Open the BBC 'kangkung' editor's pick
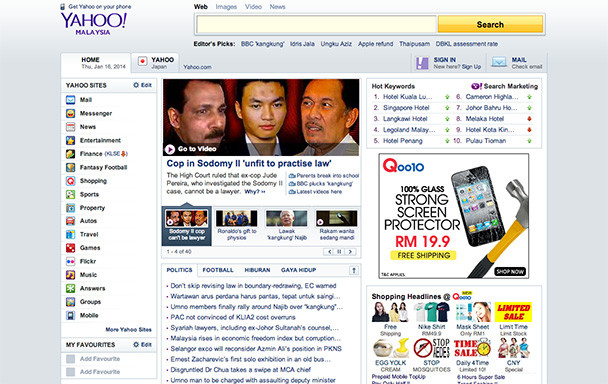The width and height of the screenshot is (608, 384). pyautogui.click(x=263, y=44)
